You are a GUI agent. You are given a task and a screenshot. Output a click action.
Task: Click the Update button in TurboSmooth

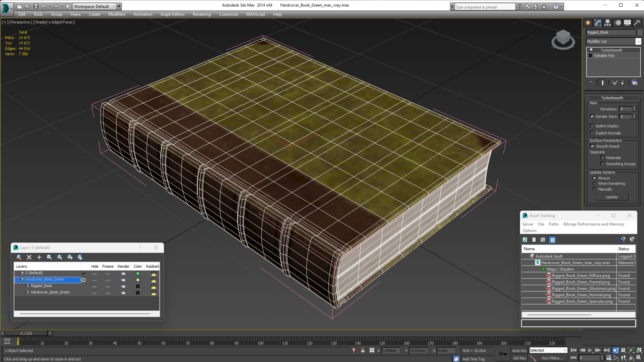coord(611,197)
